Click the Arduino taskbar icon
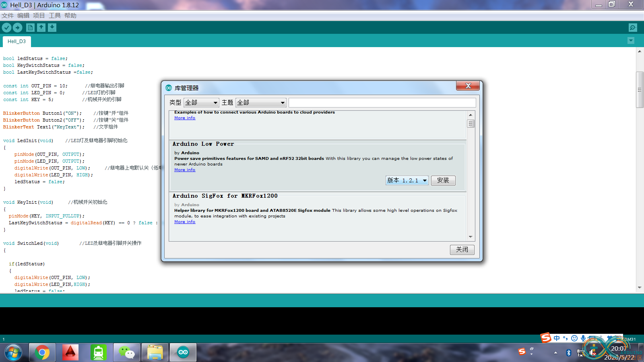644x362 pixels. point(183,353)
